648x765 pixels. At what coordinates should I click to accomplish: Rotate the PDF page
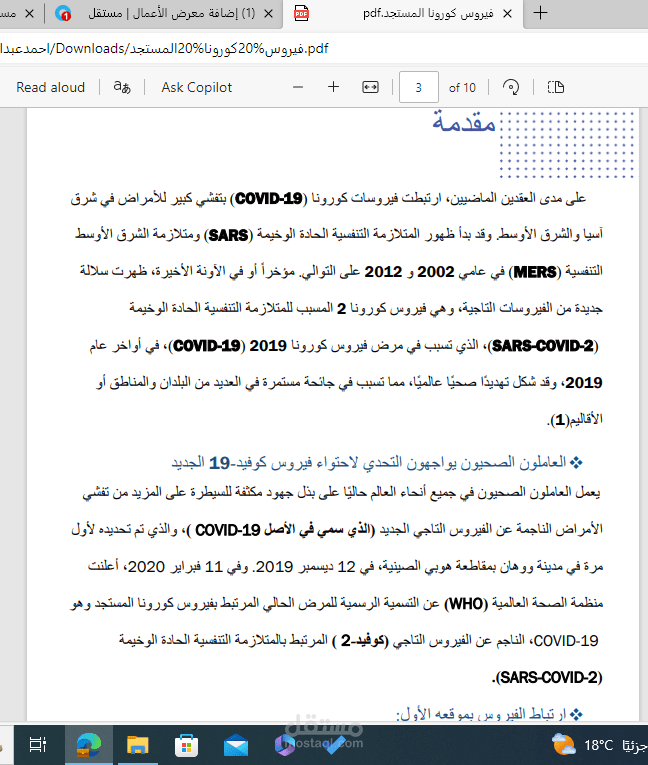click(x=511, y=87)
